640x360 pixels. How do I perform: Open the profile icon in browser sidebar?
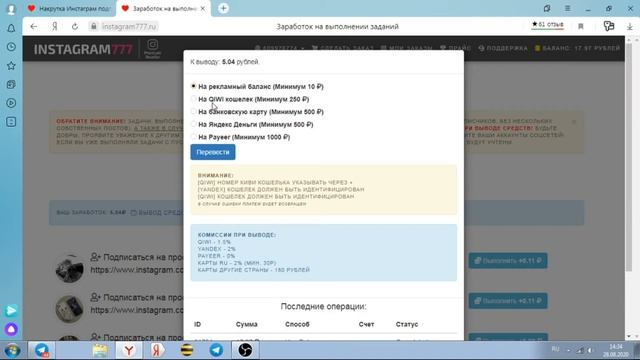[11, 9]
